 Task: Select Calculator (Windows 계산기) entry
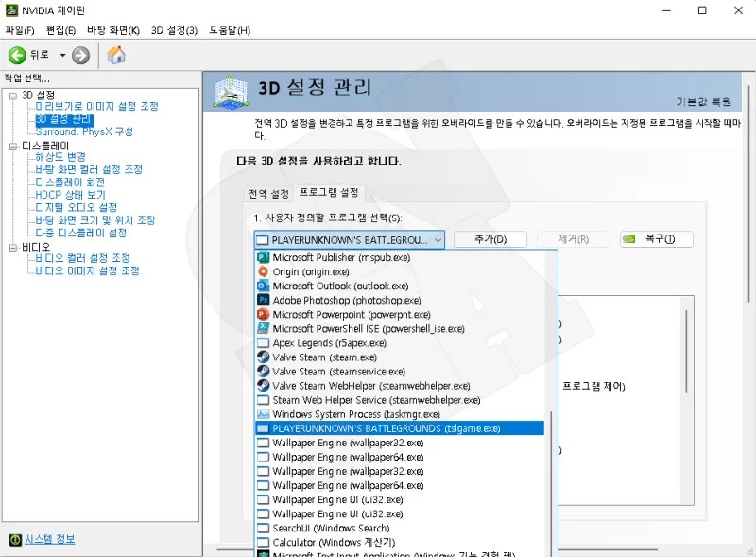(400, 543)
